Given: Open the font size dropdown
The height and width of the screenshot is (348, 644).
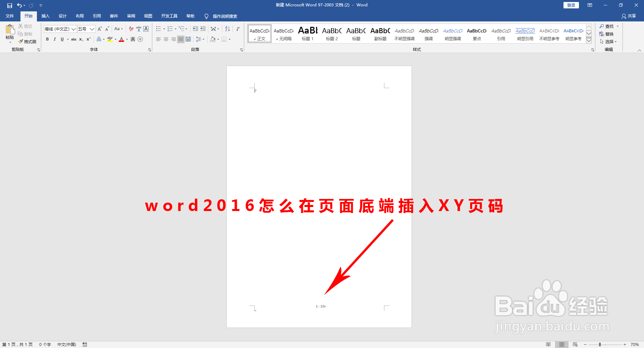Looking at the screenshot, I should (x=92, y=29).
